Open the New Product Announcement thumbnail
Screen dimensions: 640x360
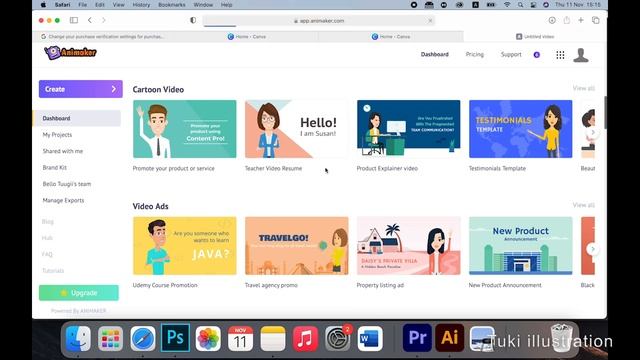(x=520, y=246)
